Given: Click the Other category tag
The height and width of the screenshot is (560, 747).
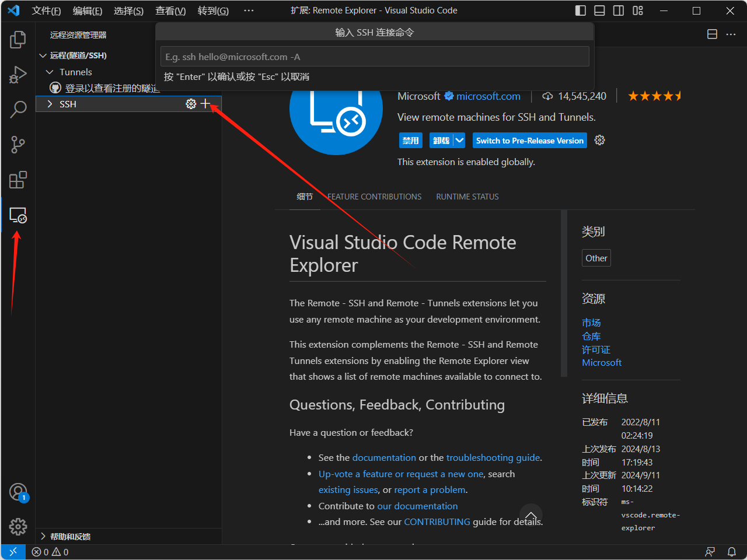Looking at the screenshot, I should point(596,258).
